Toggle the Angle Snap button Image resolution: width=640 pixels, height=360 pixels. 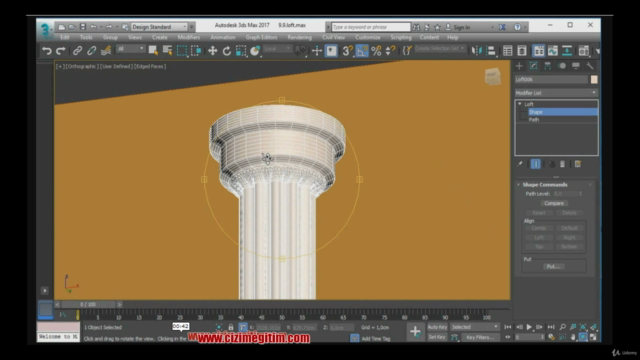click(x=362, y=51)
